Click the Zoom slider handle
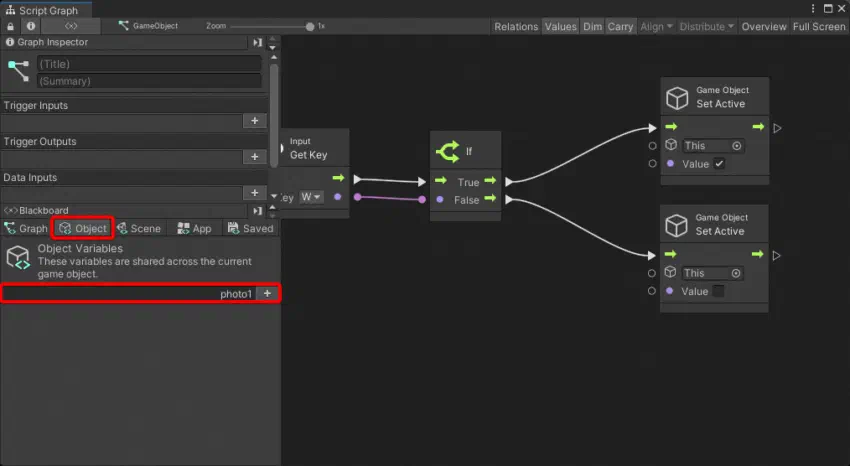850x466 pixels. tap(310, 27)
